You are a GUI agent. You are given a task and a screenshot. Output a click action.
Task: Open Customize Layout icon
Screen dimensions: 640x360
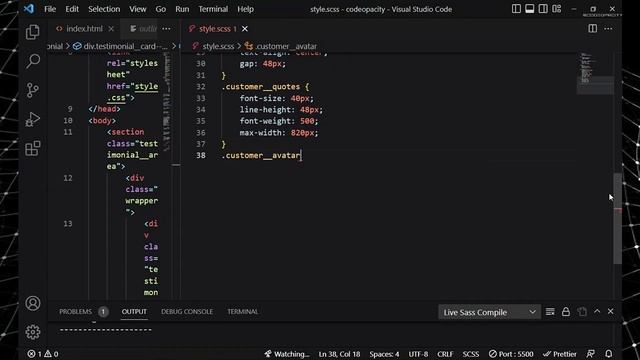pos(556,9)
